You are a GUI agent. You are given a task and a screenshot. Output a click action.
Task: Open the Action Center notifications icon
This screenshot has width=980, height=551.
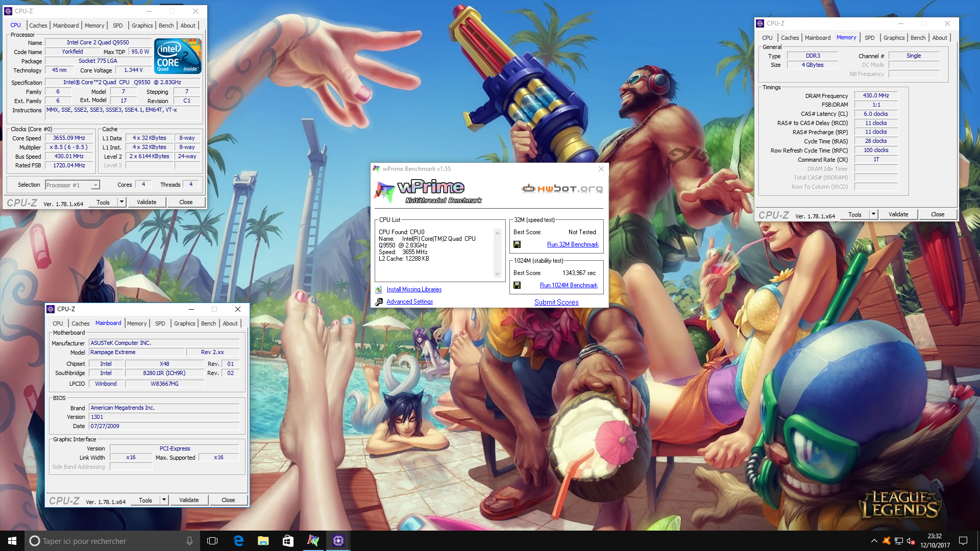point(963,541)
